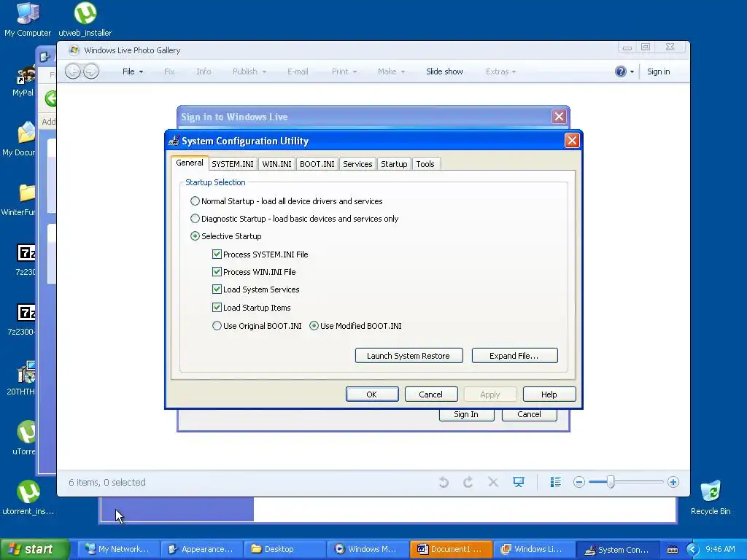Image resolution: width=747 pixels, height=560 pixels.
Task: Click OK in System Configuration Utility
Action: pyautogui.click(x=372, y=394)
